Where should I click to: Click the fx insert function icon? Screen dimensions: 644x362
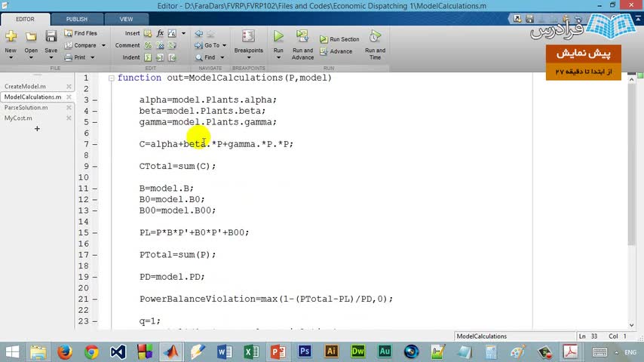160,33
